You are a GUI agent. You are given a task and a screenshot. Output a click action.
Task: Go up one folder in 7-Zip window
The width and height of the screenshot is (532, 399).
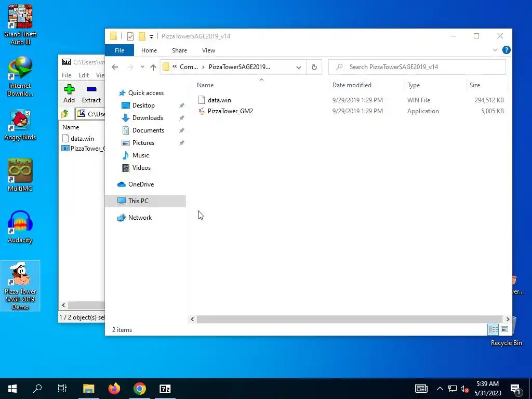65,114
